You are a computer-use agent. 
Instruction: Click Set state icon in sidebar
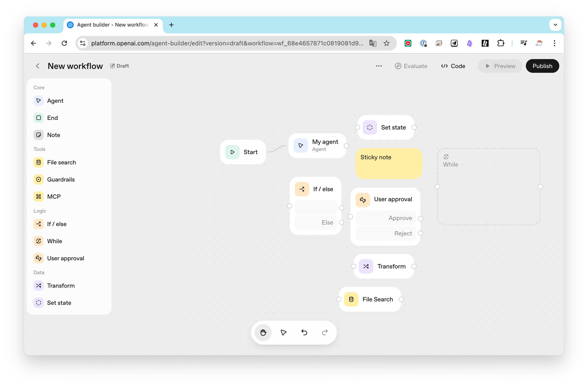[38, 303]
